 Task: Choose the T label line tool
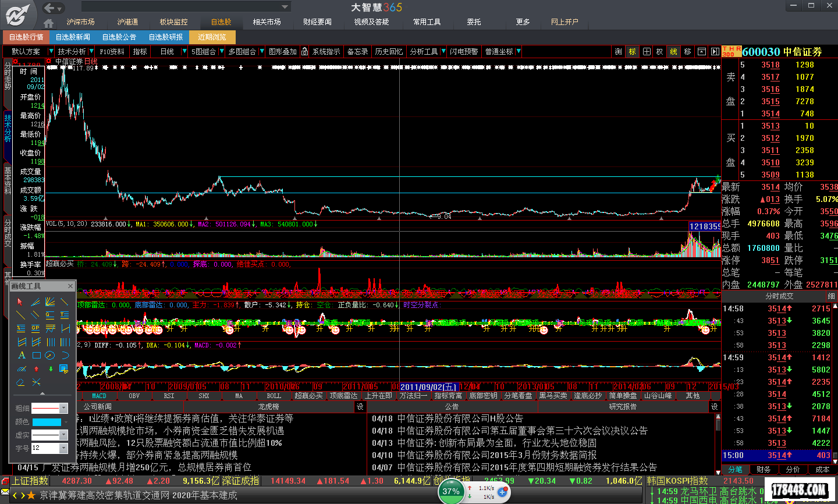(x=65, y=315)
